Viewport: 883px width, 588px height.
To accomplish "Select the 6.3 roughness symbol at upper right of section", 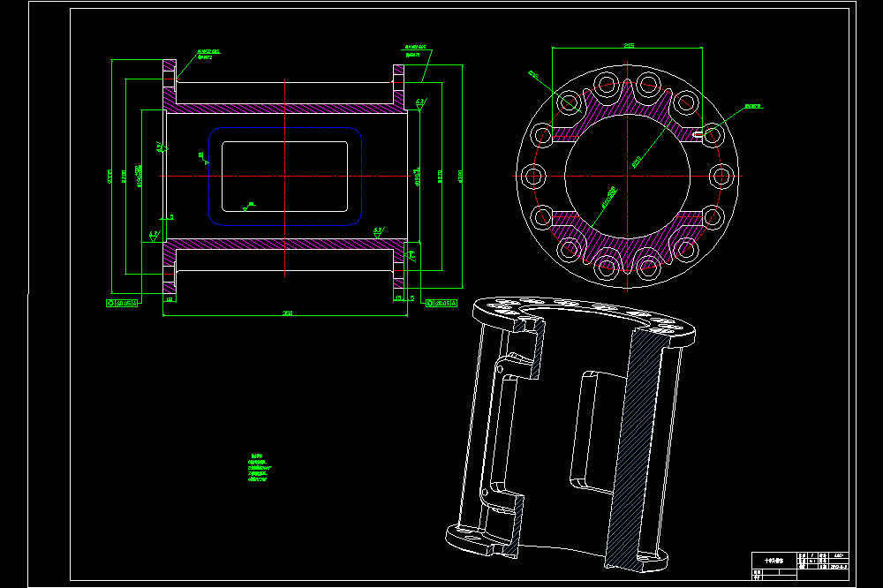I will [x=420, y=103].
